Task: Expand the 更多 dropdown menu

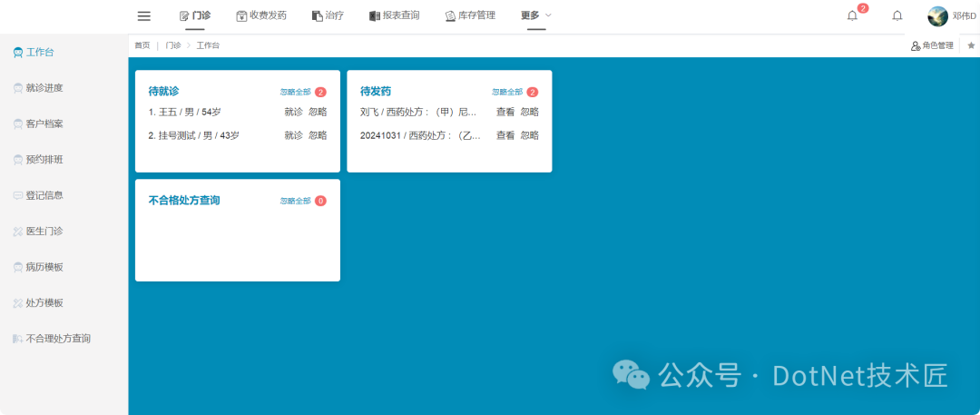Action: click(x=536, y=15)
